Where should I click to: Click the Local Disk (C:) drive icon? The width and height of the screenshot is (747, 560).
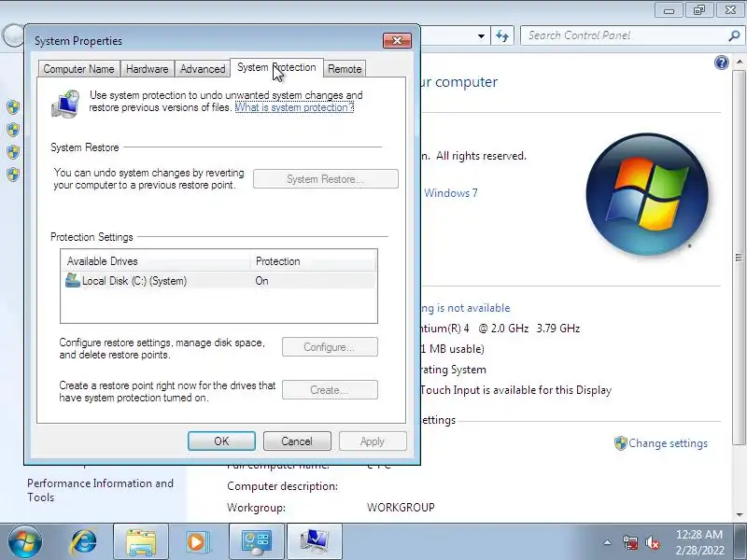point(73,281)
